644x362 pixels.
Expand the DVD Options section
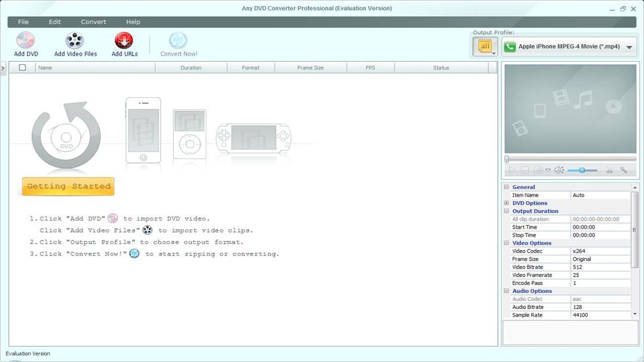click(x=506, y=203)
